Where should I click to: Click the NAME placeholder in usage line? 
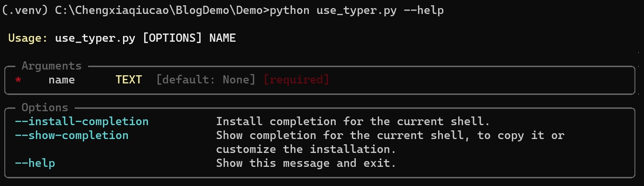pyautogui.click(x=223, y=38)
